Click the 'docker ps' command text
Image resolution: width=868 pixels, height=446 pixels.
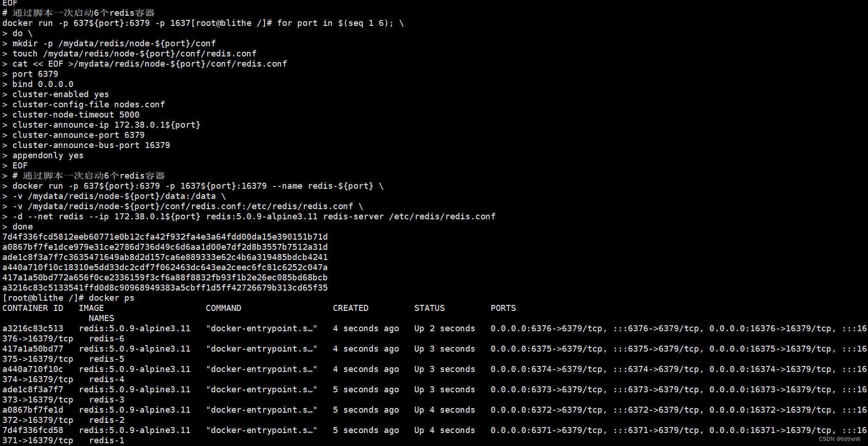tap(111, 298)
